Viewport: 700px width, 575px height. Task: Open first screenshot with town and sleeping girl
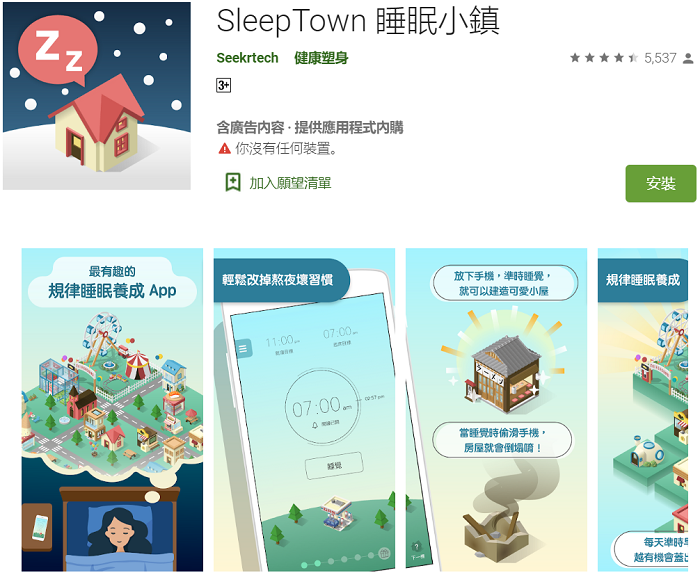(x=112, y=410)
